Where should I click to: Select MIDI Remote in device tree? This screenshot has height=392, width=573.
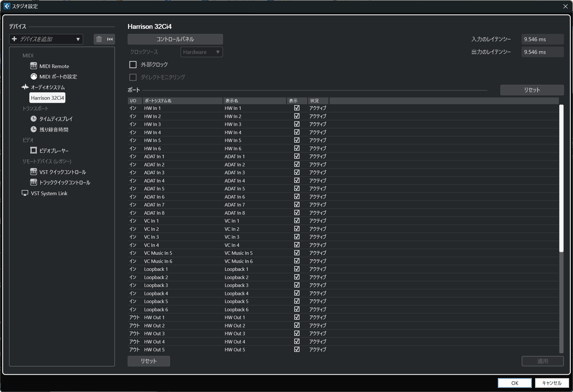pyautogui.click(x=54, y=66)
